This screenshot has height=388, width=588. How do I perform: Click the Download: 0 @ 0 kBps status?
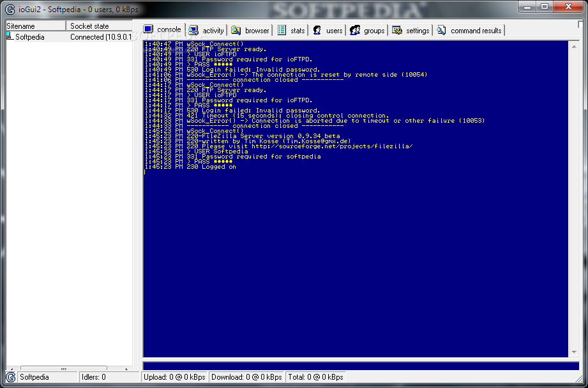[x=246, y=377]
